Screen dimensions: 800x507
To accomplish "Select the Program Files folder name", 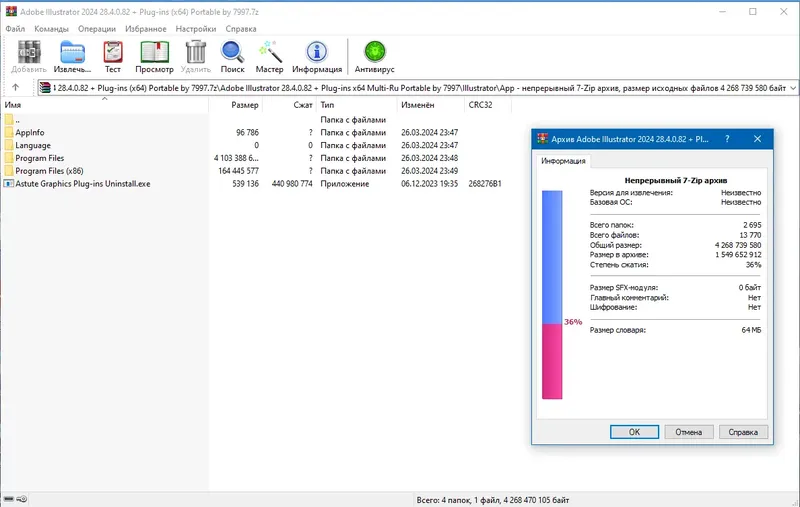I will pyautogui.click(x=39, y=158).
